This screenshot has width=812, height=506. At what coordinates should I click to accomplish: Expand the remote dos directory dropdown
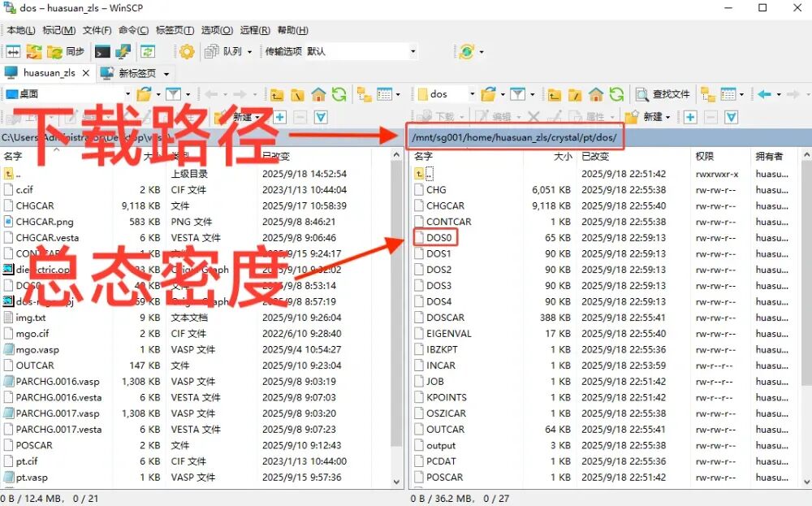pyautogui.click(x=472, y=94)
